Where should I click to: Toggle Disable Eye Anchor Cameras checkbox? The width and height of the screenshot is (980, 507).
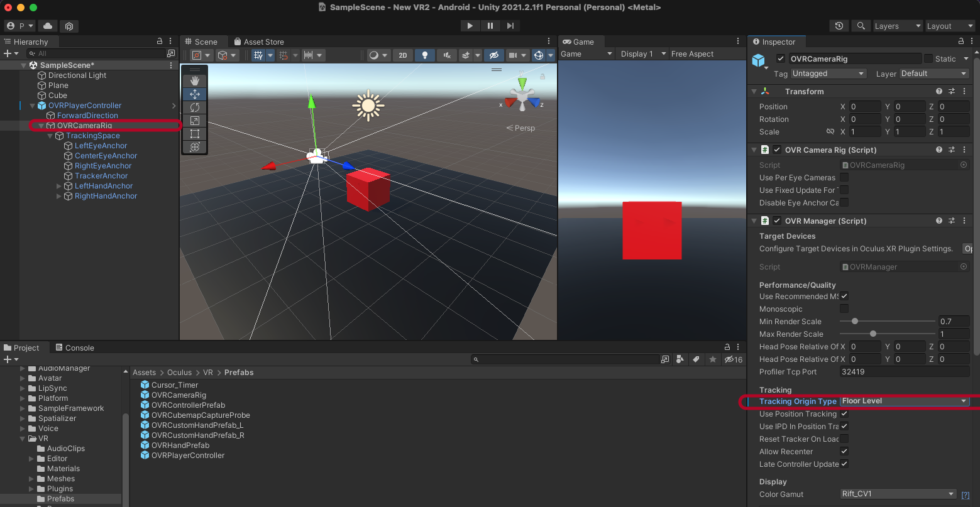pos(844,203)
